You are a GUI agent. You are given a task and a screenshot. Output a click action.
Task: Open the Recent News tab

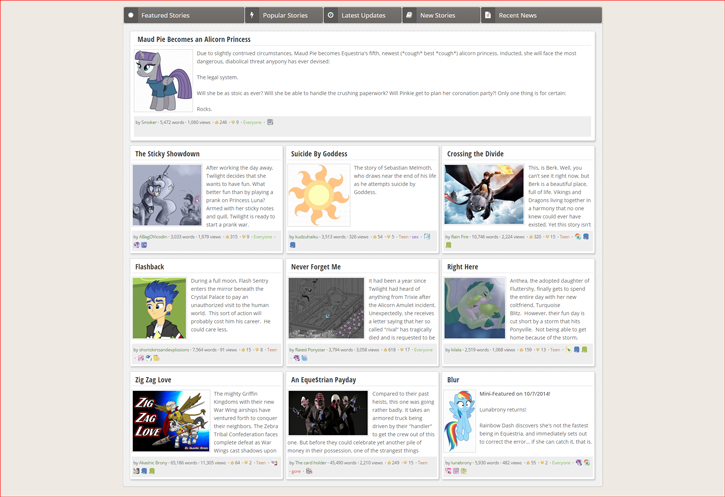[x=541, y=15]
